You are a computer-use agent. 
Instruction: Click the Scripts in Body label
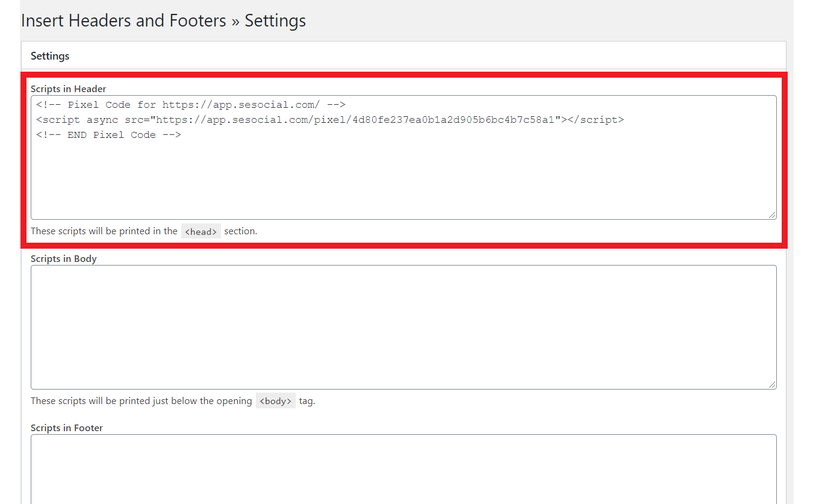click(64, 258)
